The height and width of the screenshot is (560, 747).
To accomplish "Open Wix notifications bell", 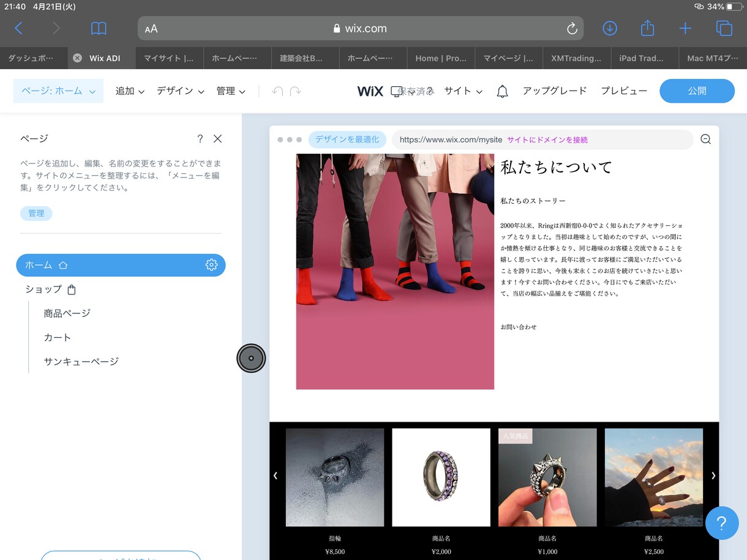I will 502,91.
